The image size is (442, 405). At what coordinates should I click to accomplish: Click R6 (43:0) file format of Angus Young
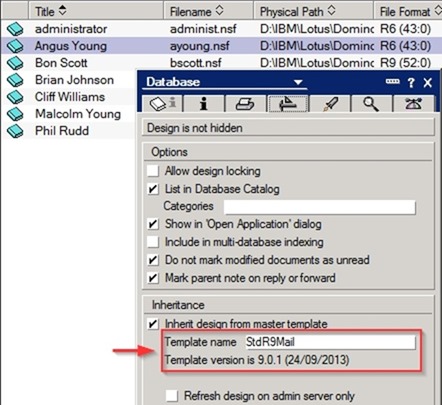click(x=405, y=46)
